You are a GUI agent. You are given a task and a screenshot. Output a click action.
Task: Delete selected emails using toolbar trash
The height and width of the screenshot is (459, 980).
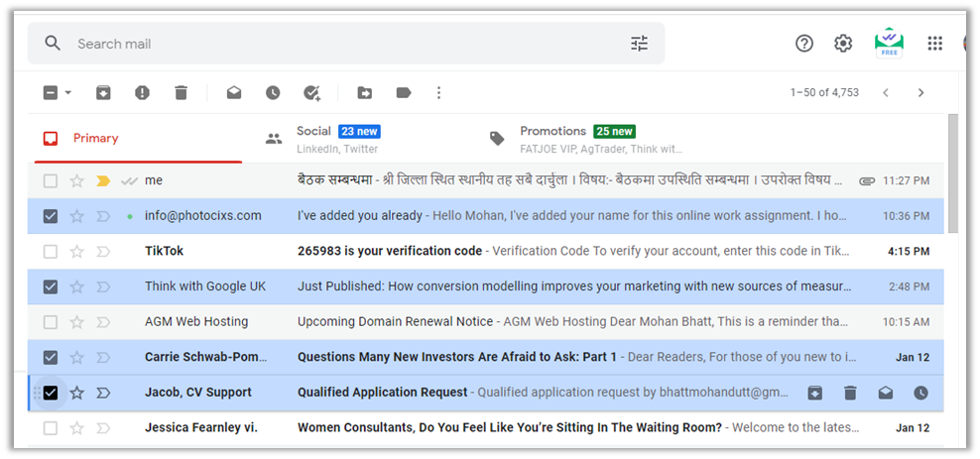[181, 92]
